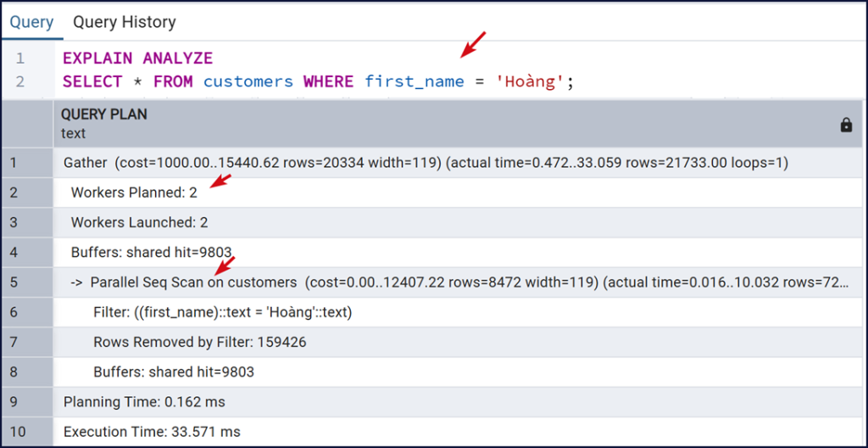Screen dimensions: 868x448
Task: Click the lock icon in QUERY PLAN header
Action: tap(845, 125)
